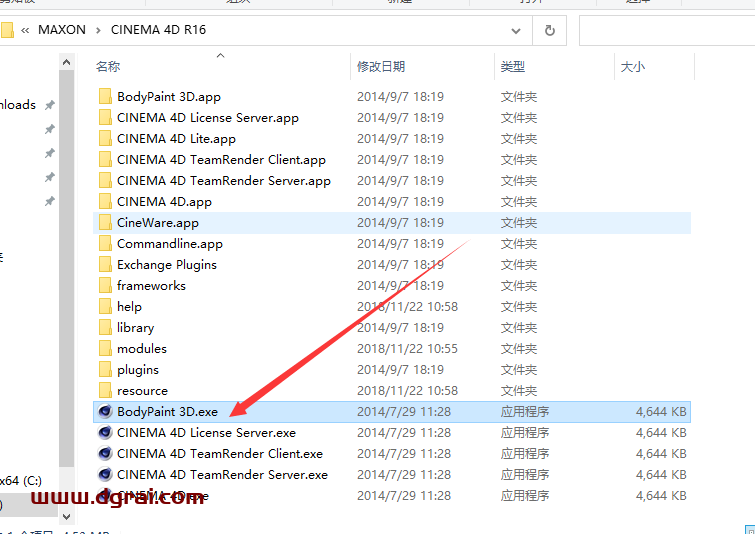This screenshot has height=534, width=755.
Task: Select the x64 (C:) drive in sidebar
Action: [x=21, y=481]
